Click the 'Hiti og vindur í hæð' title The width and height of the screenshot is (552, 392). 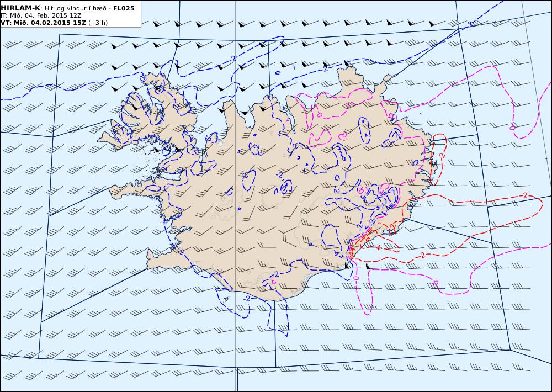(75, 8)
